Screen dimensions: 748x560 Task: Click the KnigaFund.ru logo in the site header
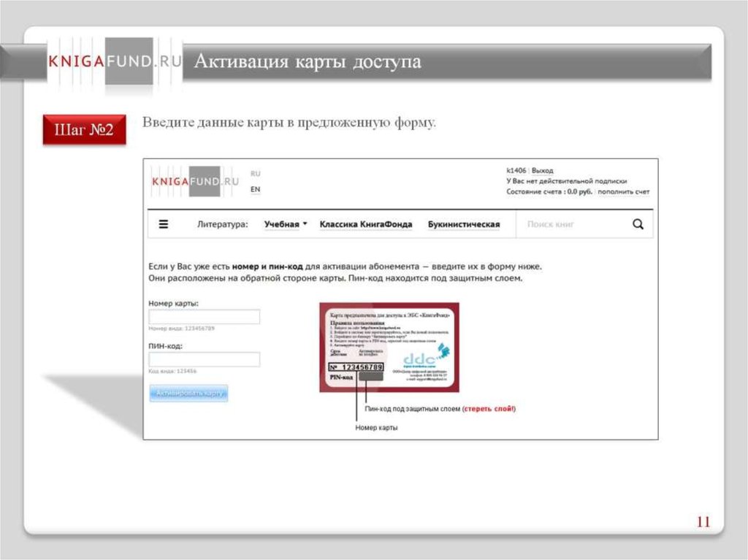pyautogui.click(x=195, y=182)
